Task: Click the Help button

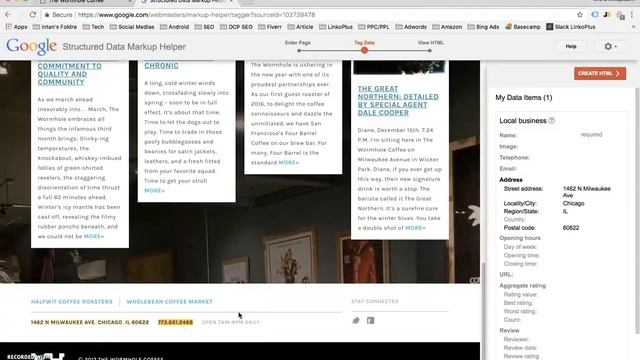Action: [x=571, y=47]
